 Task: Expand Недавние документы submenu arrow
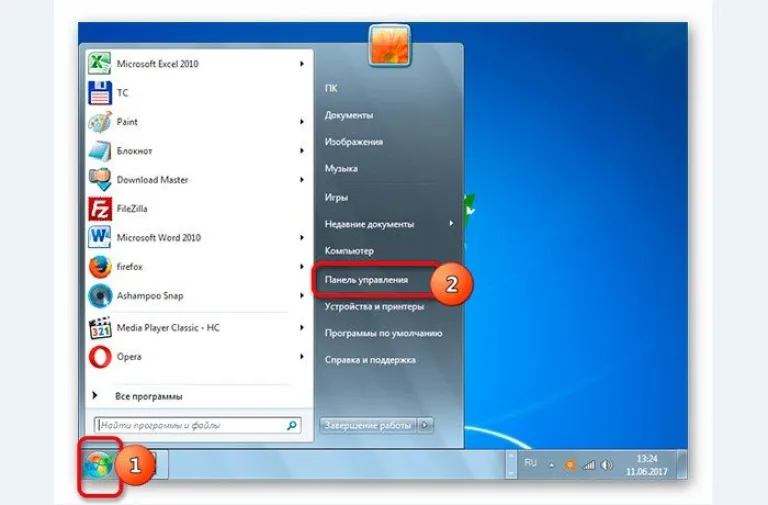(x=451, y=223)
